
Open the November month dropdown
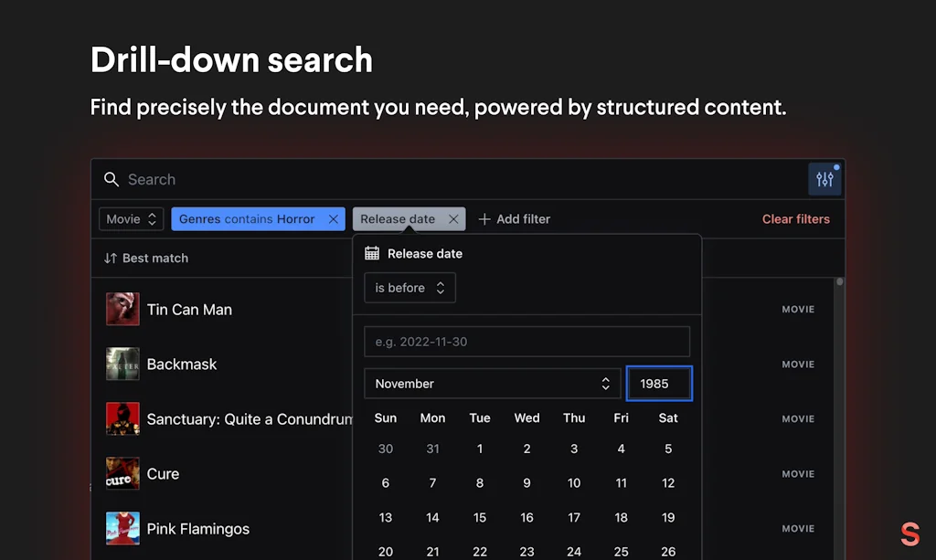point(492,383)
